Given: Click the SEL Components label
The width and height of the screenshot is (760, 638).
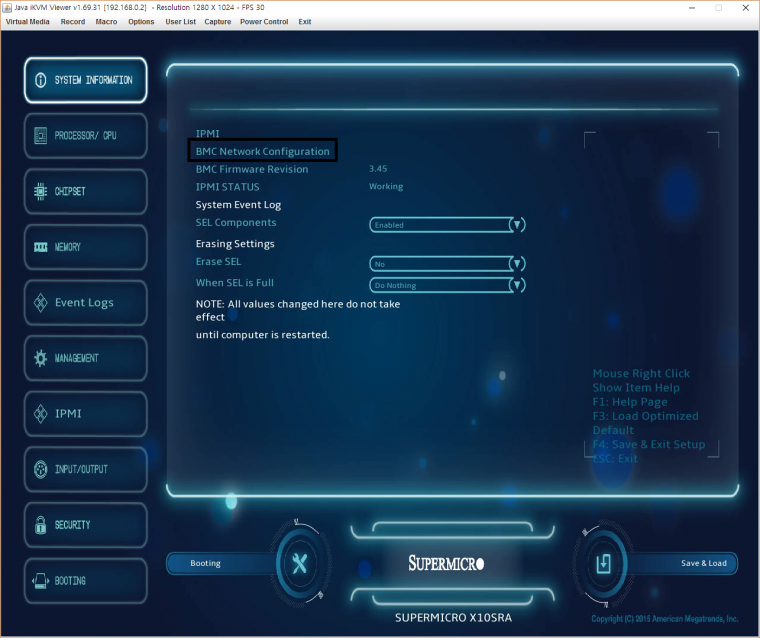Looking at the screenshot, I should [x=236, y=223].
